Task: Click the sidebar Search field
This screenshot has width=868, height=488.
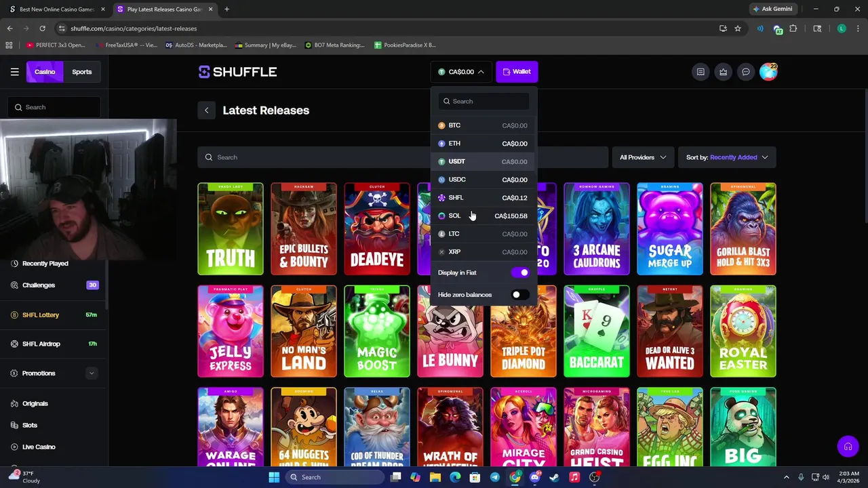Action: (x=54, y=107)
